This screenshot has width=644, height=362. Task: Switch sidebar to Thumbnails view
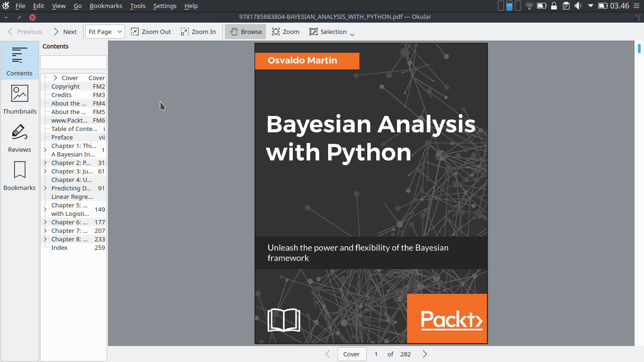(20, 99)
